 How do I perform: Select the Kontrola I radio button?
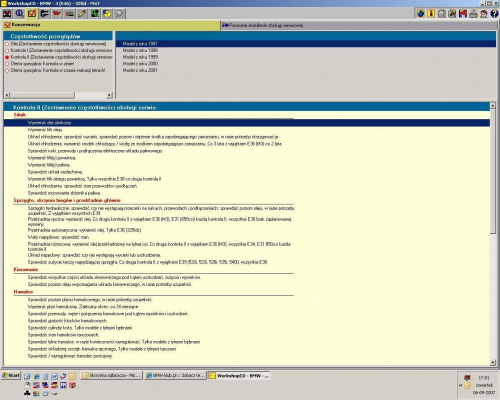(7, 51)
